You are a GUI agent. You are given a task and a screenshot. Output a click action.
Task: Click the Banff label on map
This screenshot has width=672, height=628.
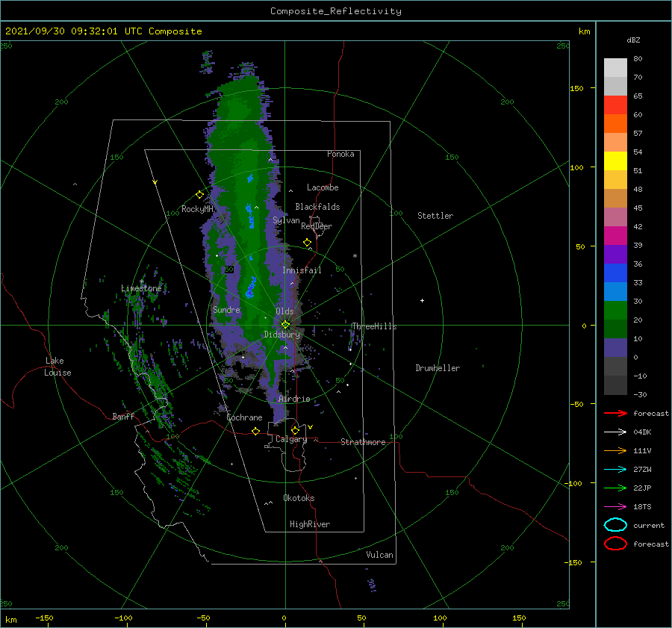pos(123,416)
